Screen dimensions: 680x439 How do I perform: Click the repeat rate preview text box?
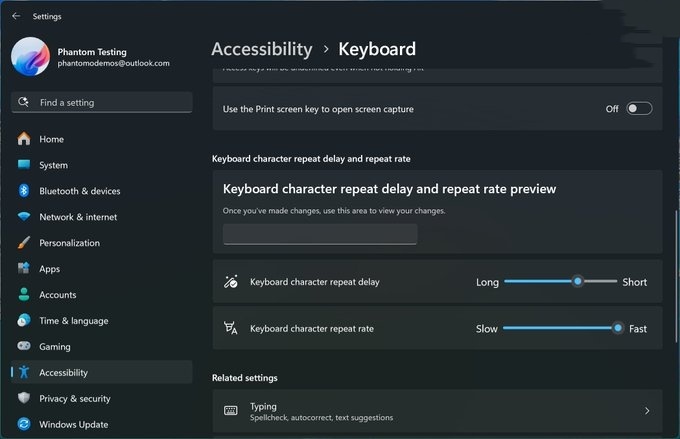(x=320, y=234)
